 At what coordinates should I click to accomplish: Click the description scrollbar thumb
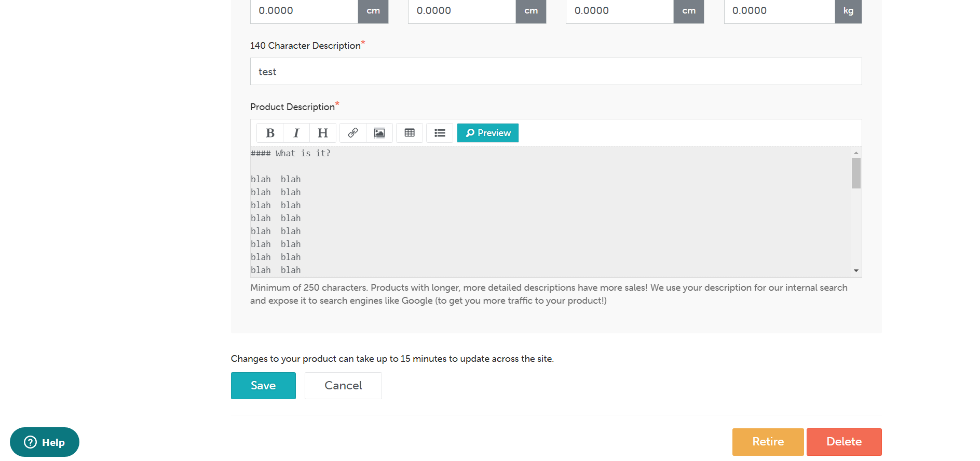[856, 173]
